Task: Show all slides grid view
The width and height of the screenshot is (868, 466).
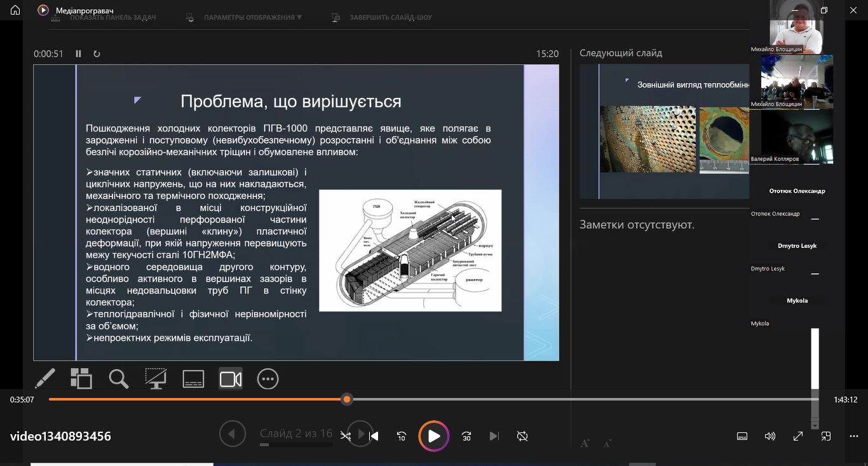Action: (81, 379)
